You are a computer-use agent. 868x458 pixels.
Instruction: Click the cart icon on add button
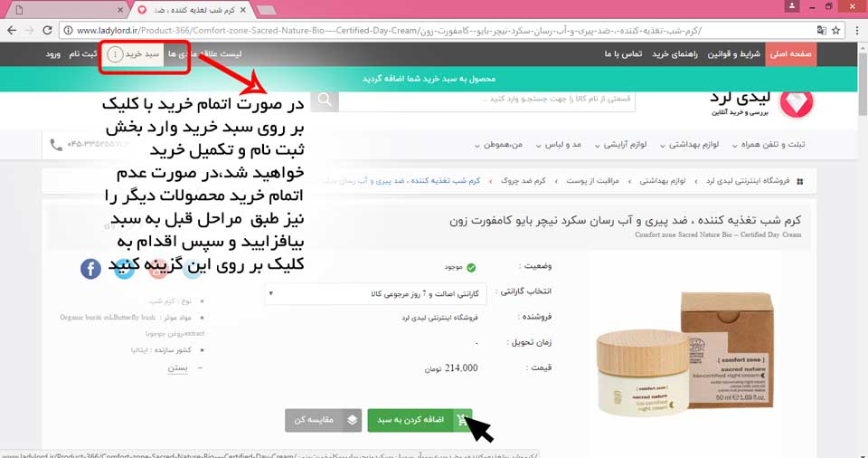point(462,420)
